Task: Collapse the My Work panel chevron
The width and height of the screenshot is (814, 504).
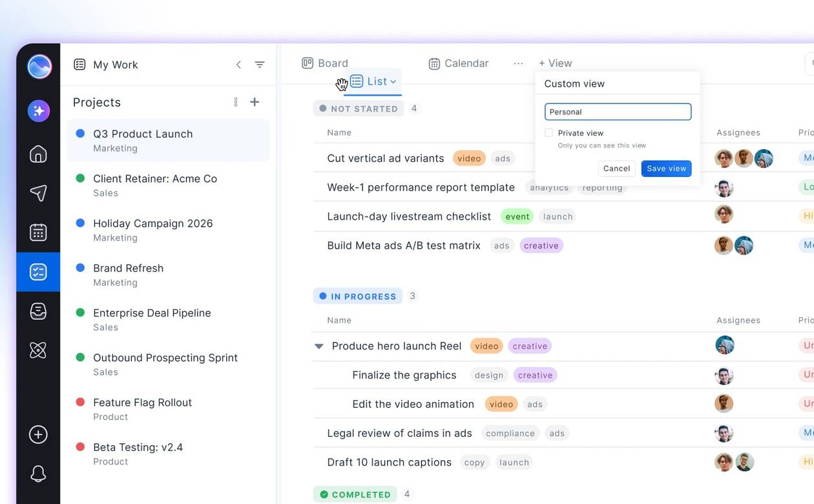Action: [x=238, y=65]
